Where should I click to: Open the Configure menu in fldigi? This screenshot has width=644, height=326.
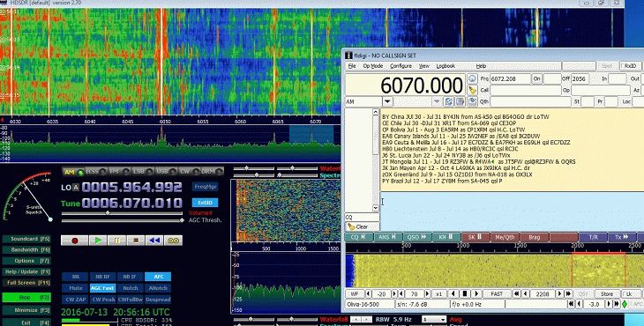click(401, 66)
